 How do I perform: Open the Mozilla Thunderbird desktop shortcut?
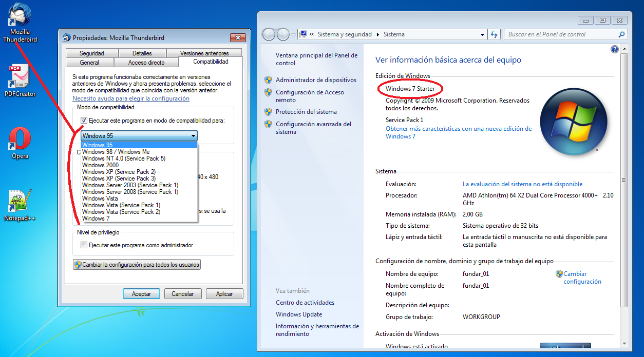coord(20,23)
